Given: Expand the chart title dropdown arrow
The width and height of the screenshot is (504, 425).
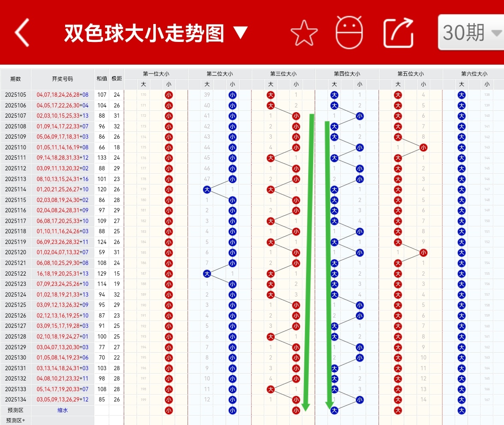Looking at the screenshot, I should (240, 32).
